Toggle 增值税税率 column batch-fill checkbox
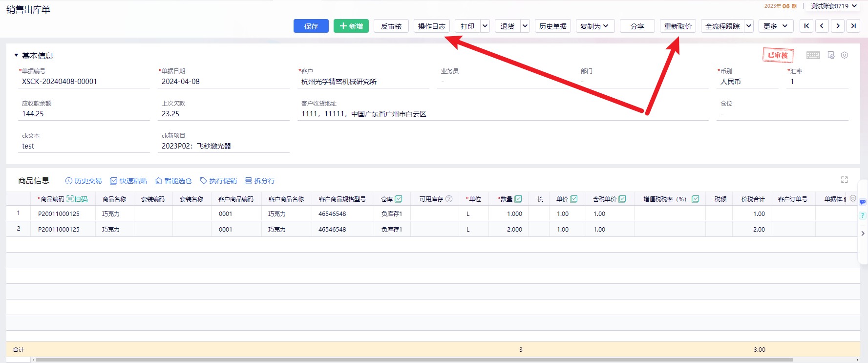 696,199
